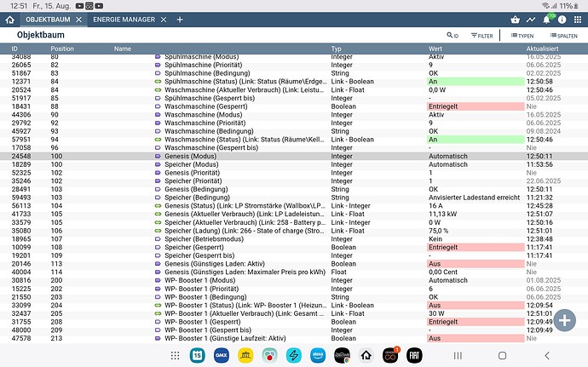Open Android app drawer in taskbar

tap(175, 355)
